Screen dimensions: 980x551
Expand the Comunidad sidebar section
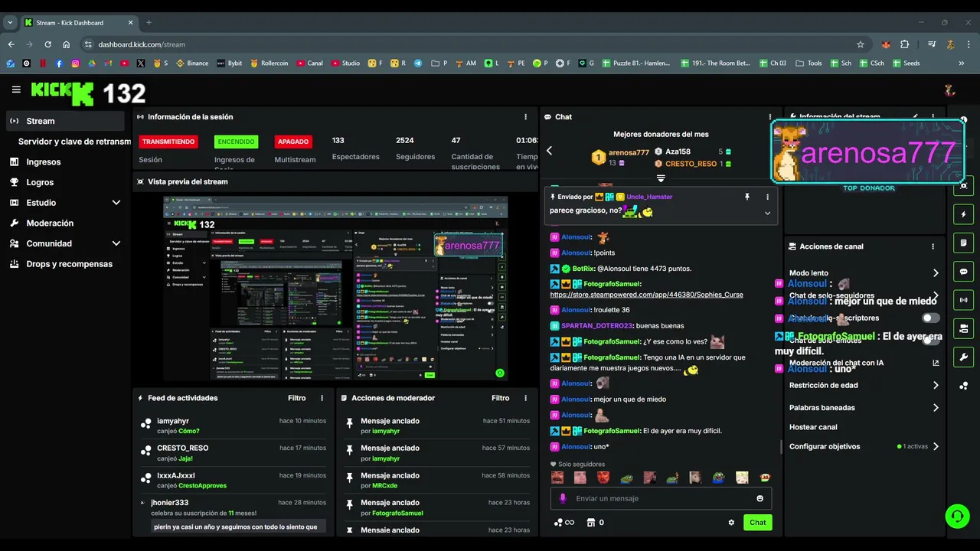pyautogui.click(x=116, y=243)
